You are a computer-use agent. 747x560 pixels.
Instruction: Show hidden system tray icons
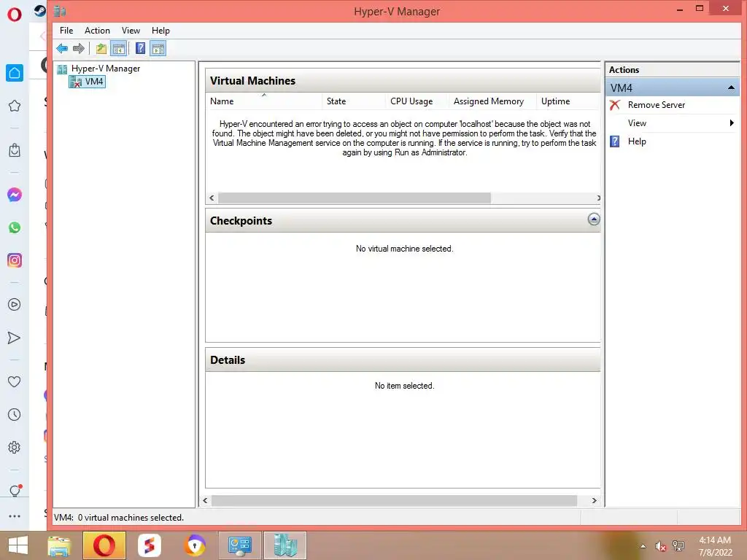[643, 546]
